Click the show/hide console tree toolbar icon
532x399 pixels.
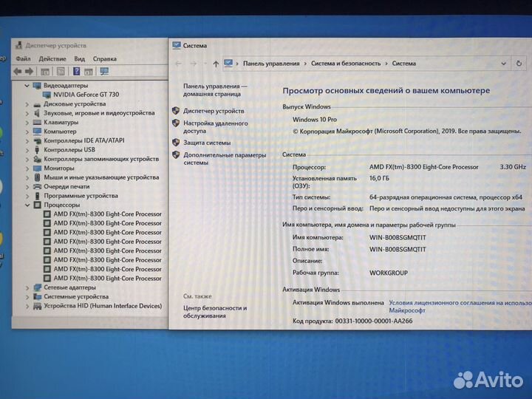click(x=45, y=72)
